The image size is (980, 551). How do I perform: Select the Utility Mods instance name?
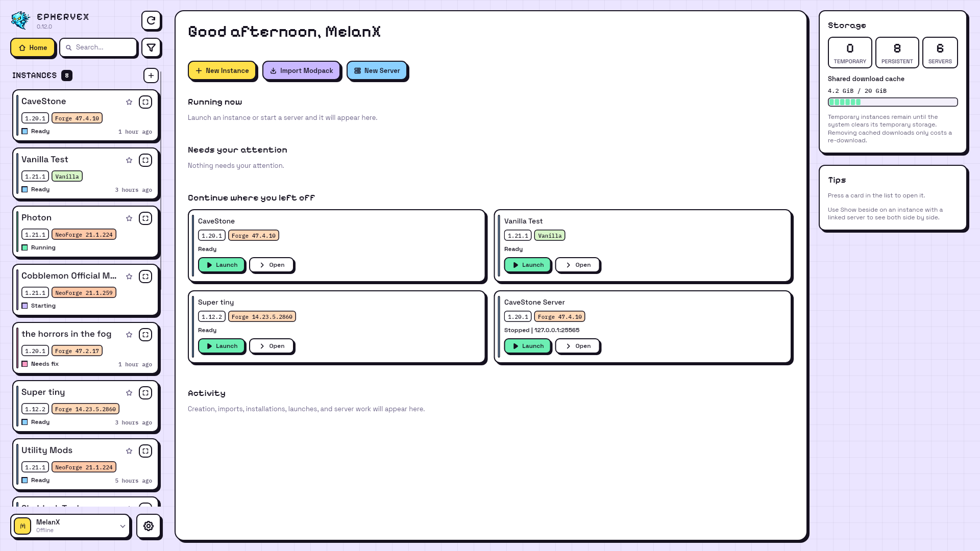(47, 450)
